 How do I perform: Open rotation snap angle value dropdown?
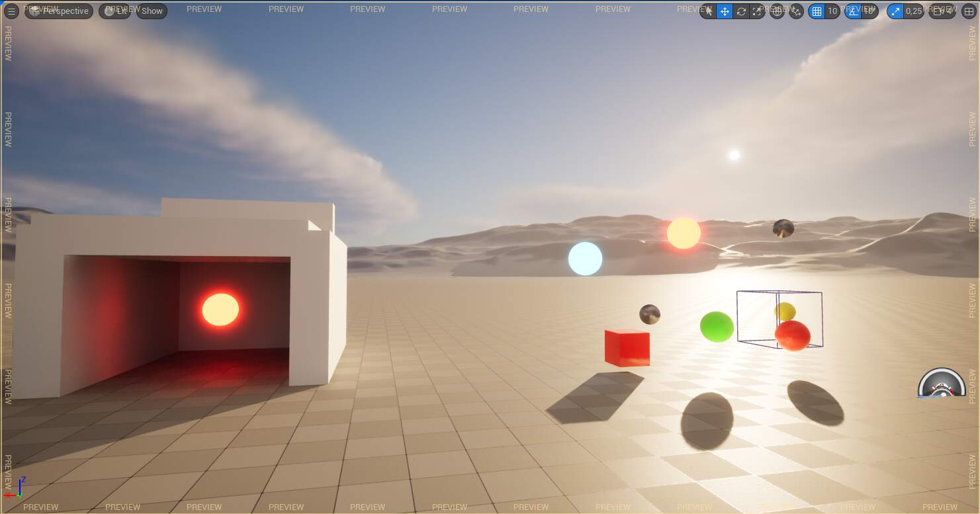coord(869,11)
